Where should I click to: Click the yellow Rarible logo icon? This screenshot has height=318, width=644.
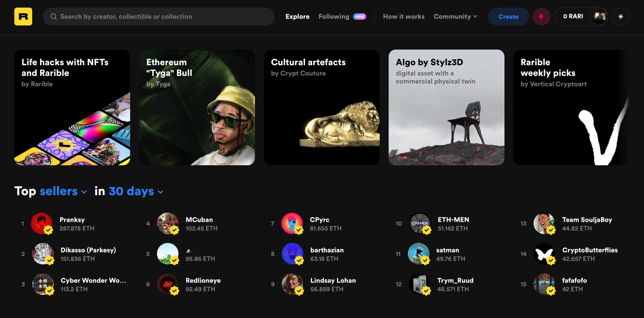(x=23, y=17)
